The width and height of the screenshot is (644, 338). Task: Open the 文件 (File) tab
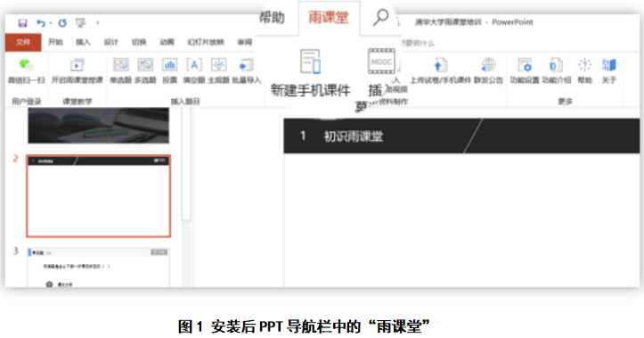23,42
